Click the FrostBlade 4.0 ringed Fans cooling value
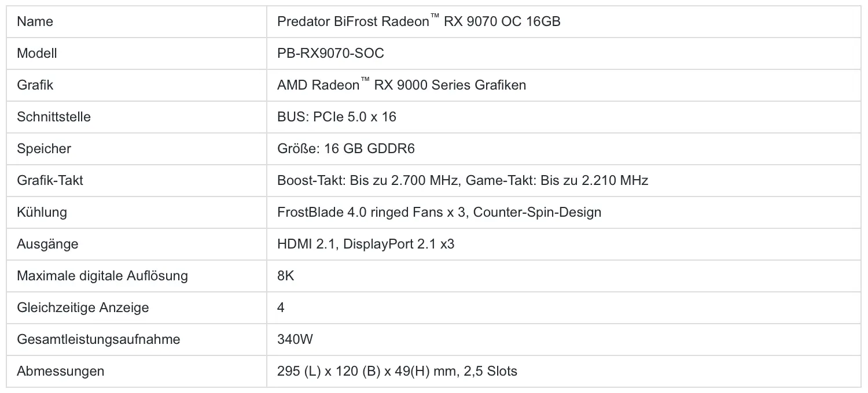The height and width of the screenshot is (393, 868). [439, 213]
